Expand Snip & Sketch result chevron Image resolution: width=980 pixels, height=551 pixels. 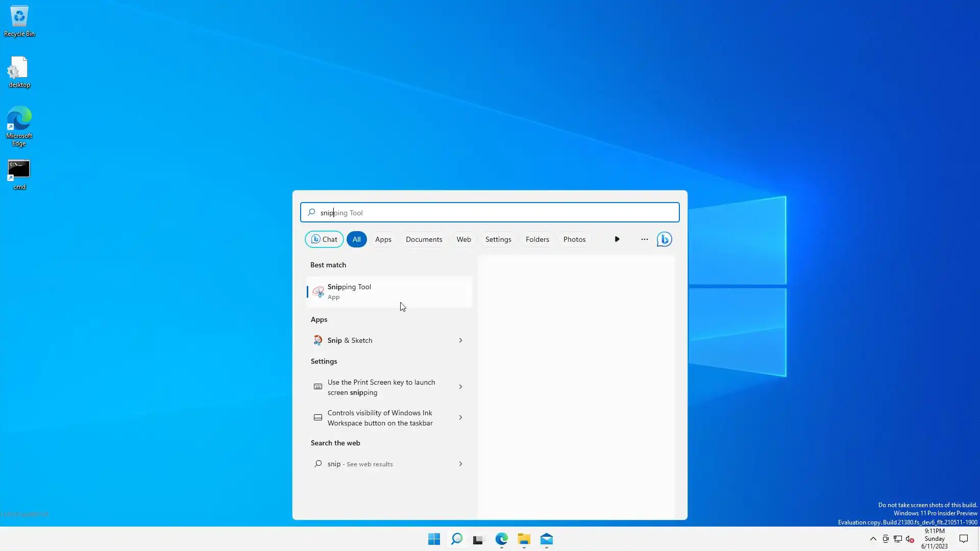coord(460,340)
